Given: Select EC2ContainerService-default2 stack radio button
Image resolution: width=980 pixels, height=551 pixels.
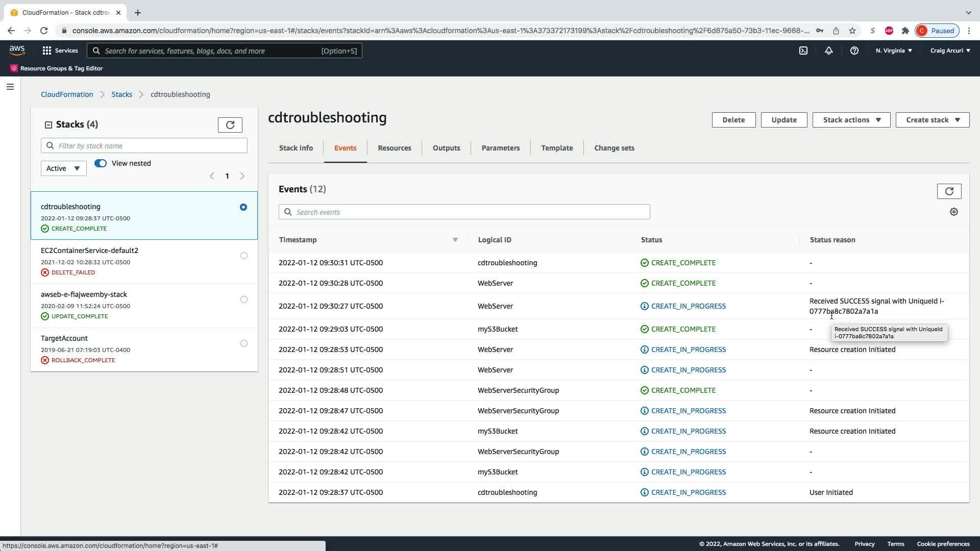Looking at the screenshot, I should 243,256.
